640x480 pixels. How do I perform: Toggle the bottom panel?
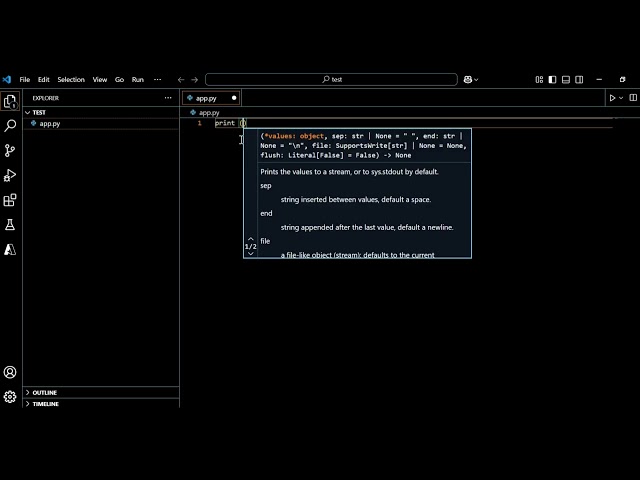(566, 80)
